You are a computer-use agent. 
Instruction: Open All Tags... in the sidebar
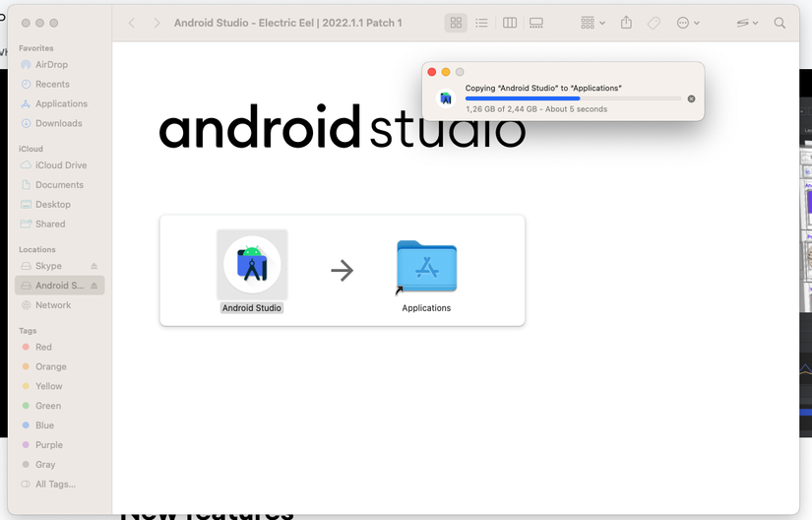[60, 485]
